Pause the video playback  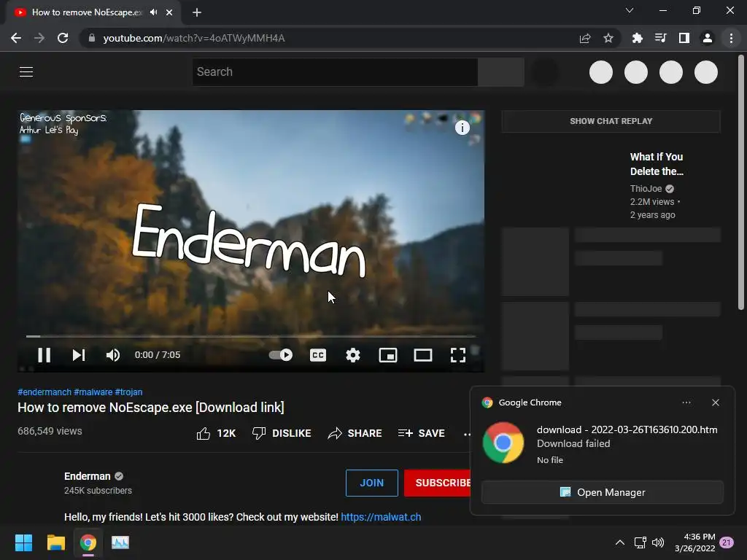click(44, 355)
